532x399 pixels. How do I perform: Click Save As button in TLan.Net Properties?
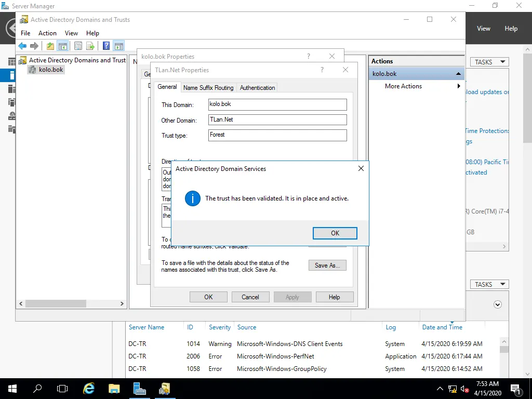pyautogui.click(x=327, y=265)
